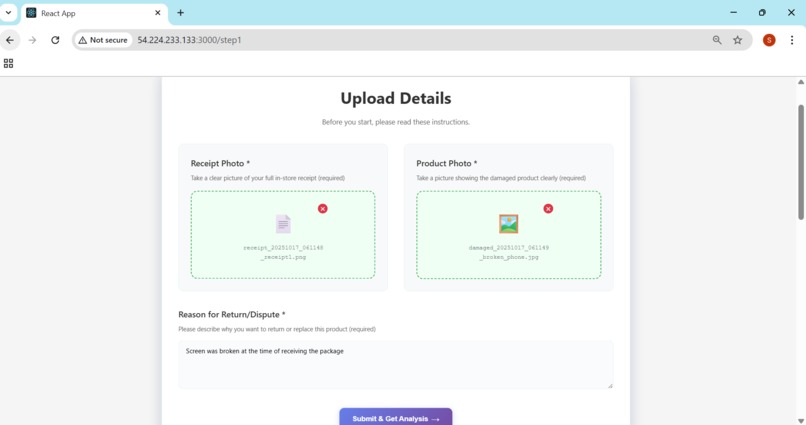Close the React App tab

click(x=158, y=13)
